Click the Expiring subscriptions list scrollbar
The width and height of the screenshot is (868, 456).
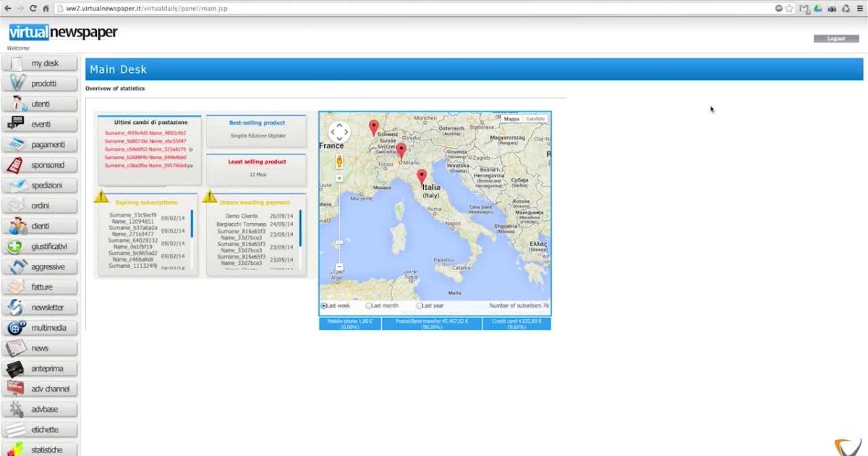pyautogui.click(x=192, y=224)
